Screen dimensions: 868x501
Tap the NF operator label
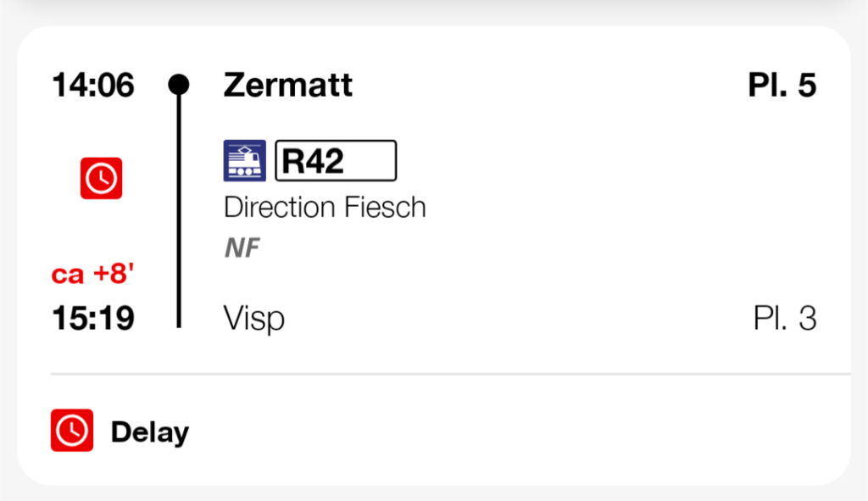click(x=242, y=248)
